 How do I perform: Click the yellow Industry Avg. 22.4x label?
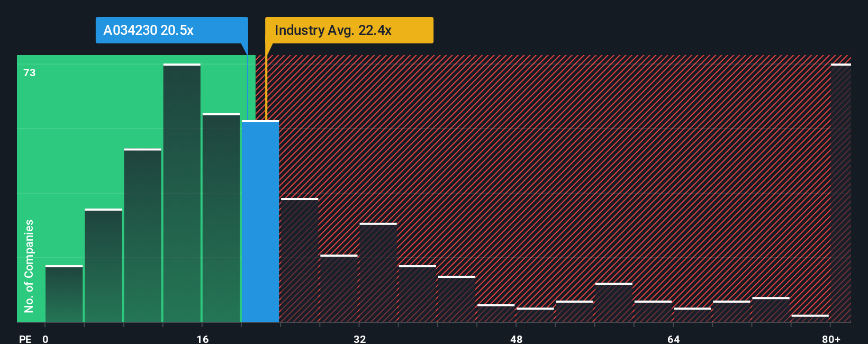[349, 30]
